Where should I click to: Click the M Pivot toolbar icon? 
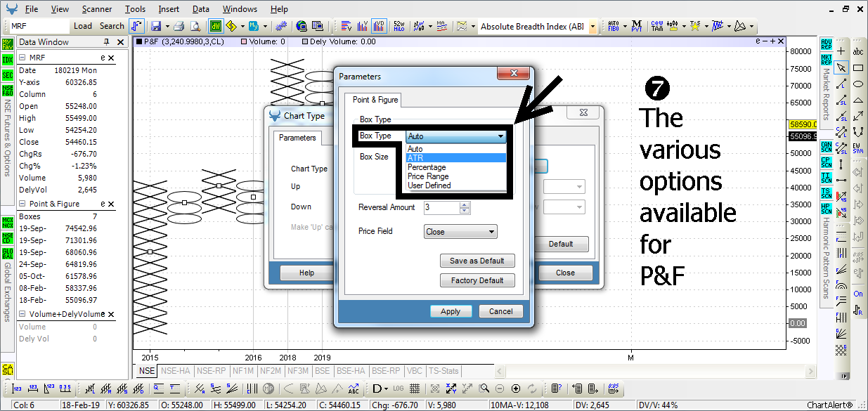[637, 26]
